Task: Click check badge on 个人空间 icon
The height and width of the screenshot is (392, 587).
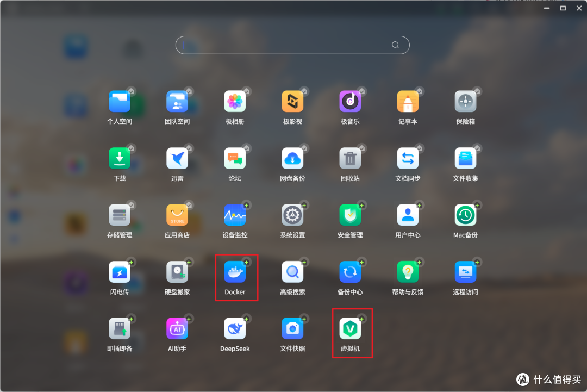Action: click(x=131, y=91)
